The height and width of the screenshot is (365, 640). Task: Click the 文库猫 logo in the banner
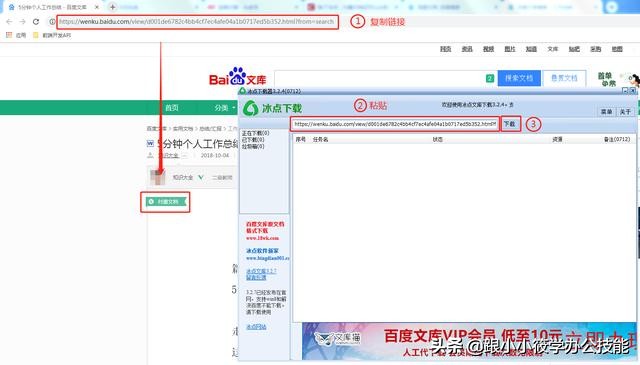pyautogui.click(x=337, y=338)
